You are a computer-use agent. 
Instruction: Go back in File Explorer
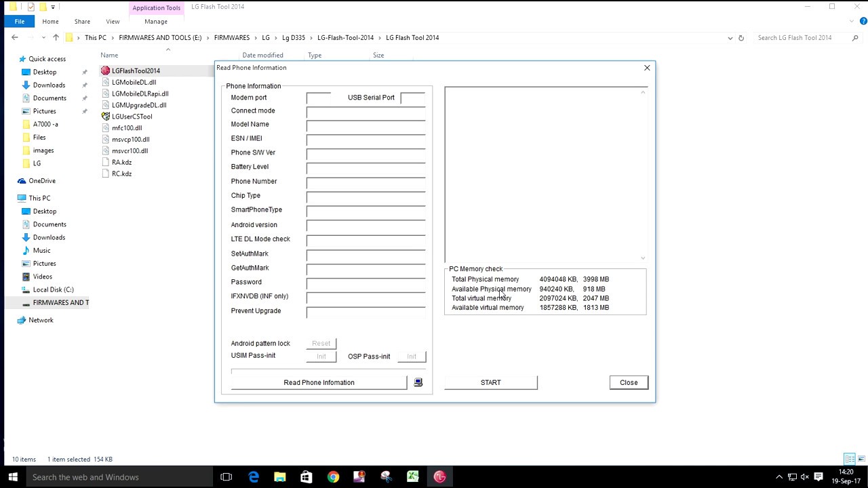point(15,38)
